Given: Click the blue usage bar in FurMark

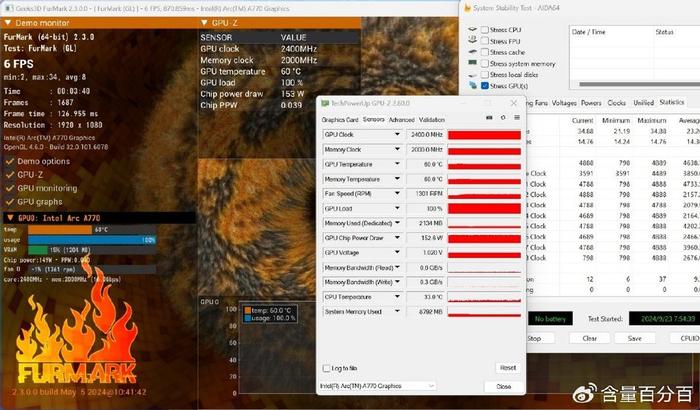Looking at the screenshot, I should [92, 240].
